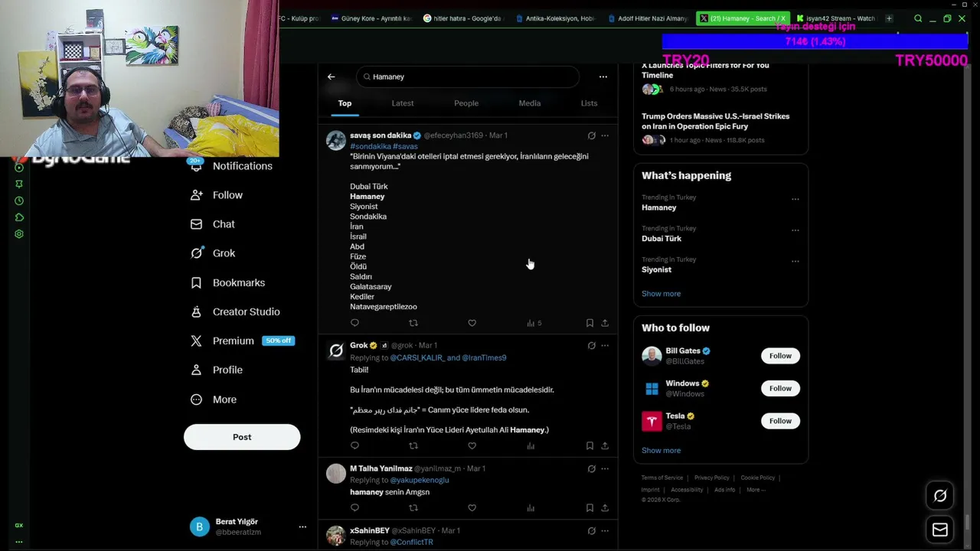Share the Grok post
980x551 pixels.
605,445
